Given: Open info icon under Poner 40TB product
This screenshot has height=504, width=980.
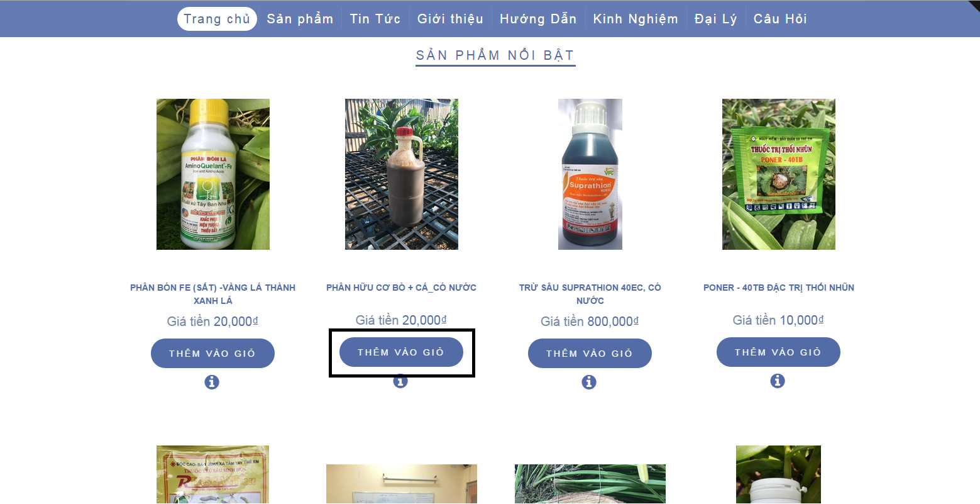Looking at the screenshot, I should pyautogui.click(x=778, y=381).
